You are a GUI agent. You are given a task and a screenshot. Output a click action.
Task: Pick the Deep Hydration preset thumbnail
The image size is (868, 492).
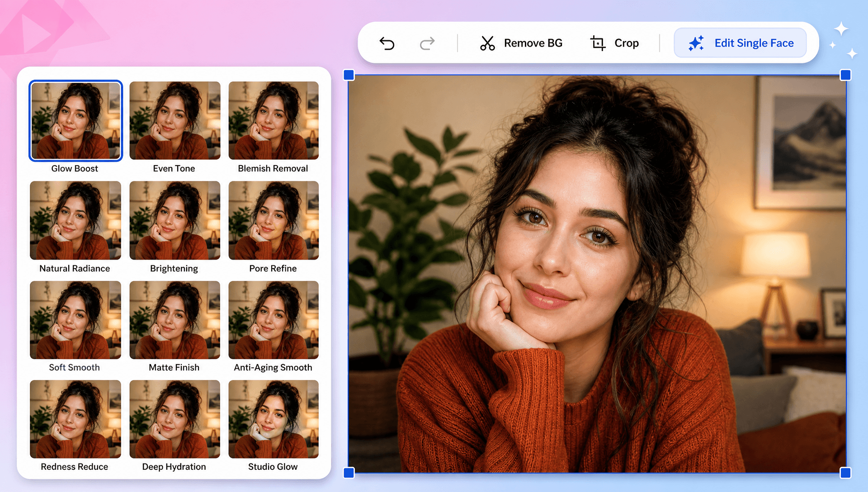175,419
